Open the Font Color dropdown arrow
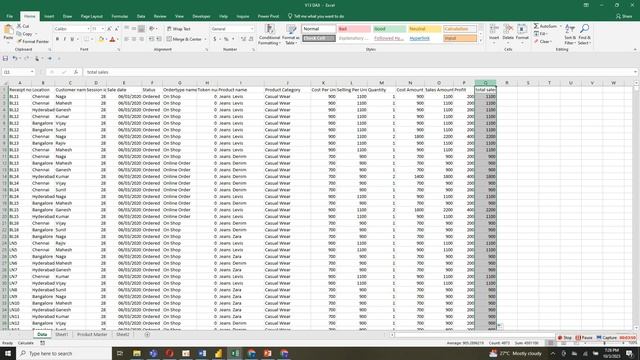Viewport: 640px width, 360px height. click(118, 39)
